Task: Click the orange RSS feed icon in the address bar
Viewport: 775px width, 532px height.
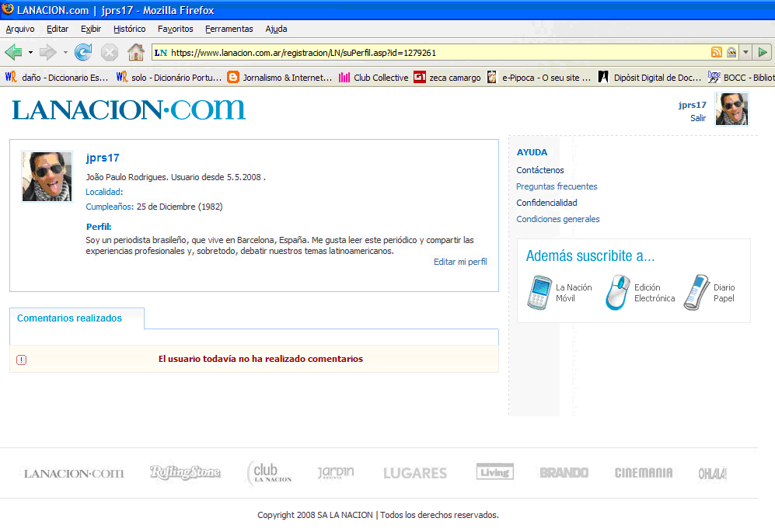Action: (716, 52)
